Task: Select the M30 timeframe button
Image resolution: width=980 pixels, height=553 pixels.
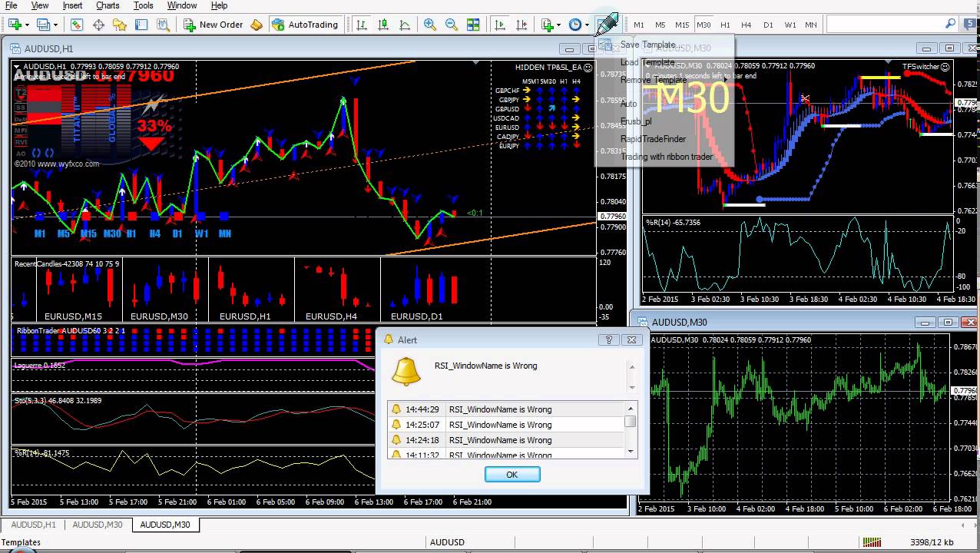Action: tap(704, 25)
